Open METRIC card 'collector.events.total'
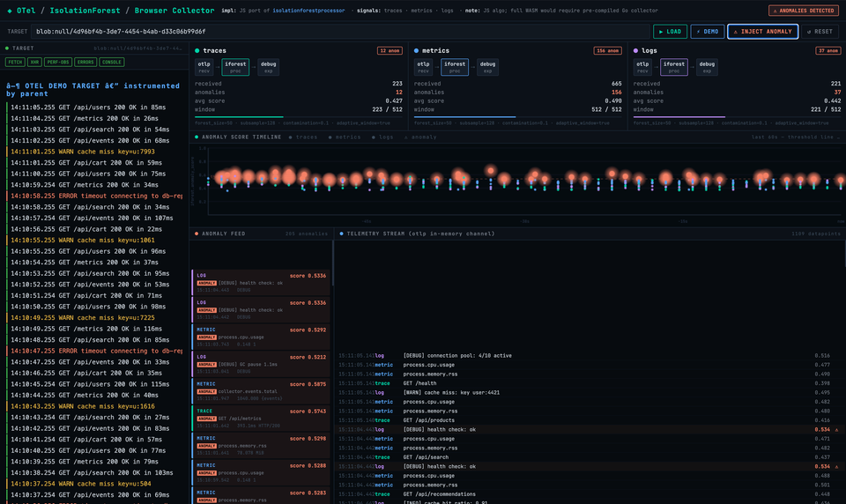This screenshot has width=846, height=504. [261, 391]
